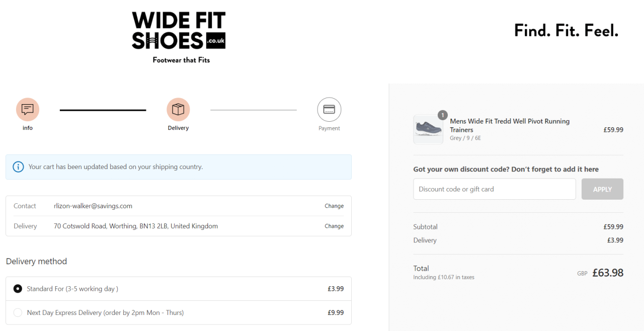Click the blue info circle in the cart notice
The width and height of the screenshot is (644, 331).
pyautogui.click(x=19, y=167)
